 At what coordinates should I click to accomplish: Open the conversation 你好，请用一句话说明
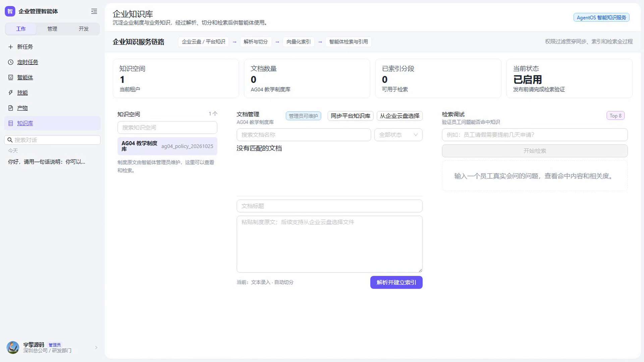coord(47,162)
